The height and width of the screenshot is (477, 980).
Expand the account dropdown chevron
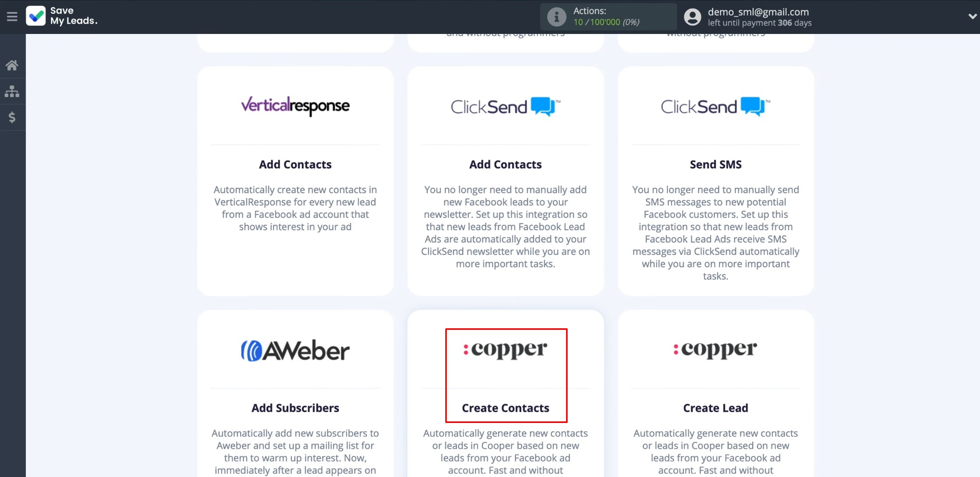(x=972, y=16)
